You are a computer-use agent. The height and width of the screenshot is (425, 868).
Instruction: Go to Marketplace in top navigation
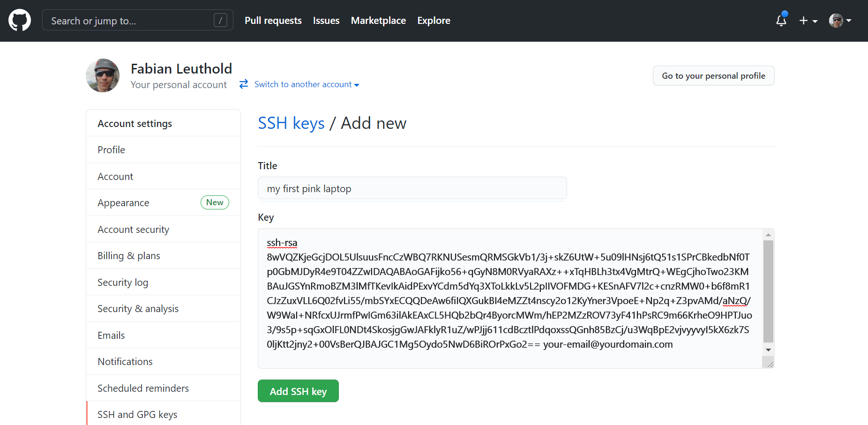(x=378, y=21)
